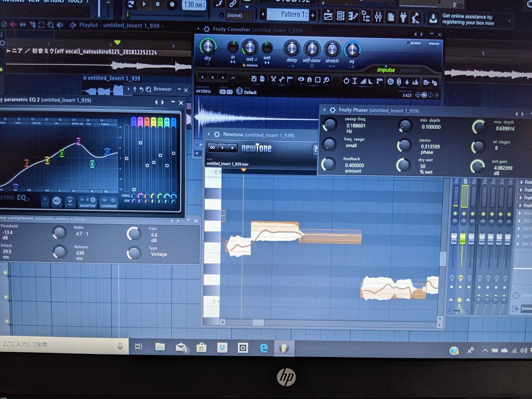Click the Playlist - untitled_Insert 1_939 title
This screenshot has height=399, width=532.
[119, 25]
